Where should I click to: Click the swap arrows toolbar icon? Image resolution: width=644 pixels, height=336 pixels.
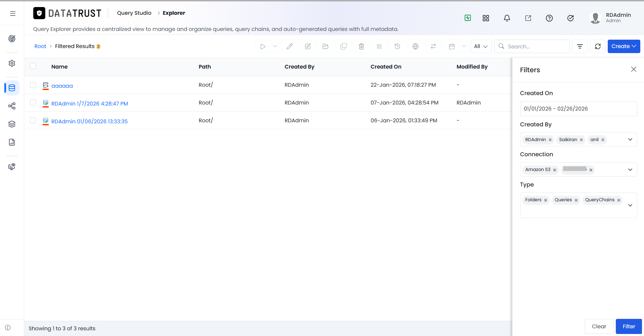[433, 46]
